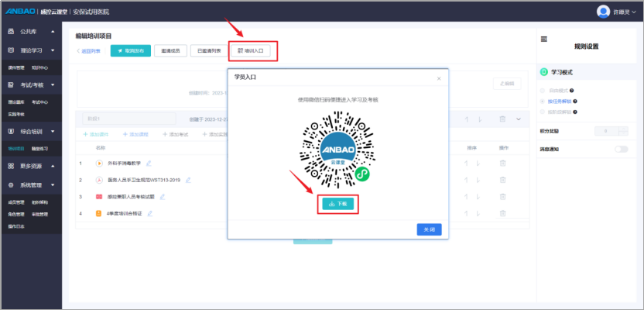This screenshot has height=310, width=644.
Task: Move row 2 down with its down arrow
Action: click(478, 180)
